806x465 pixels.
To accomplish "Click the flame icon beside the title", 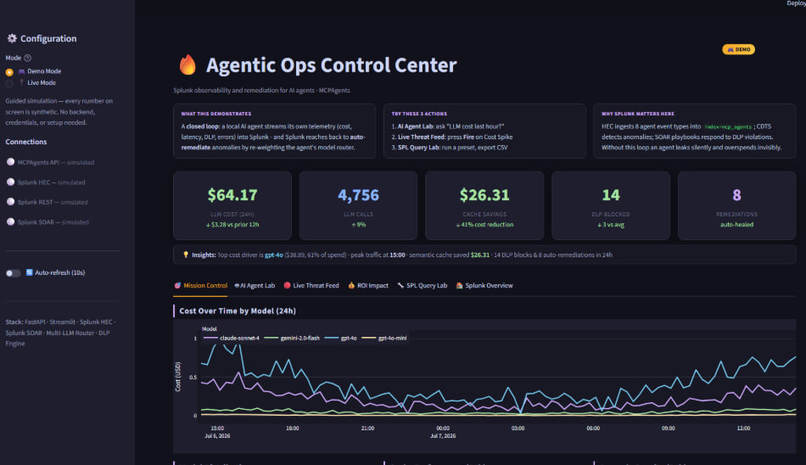I will 188,65.
